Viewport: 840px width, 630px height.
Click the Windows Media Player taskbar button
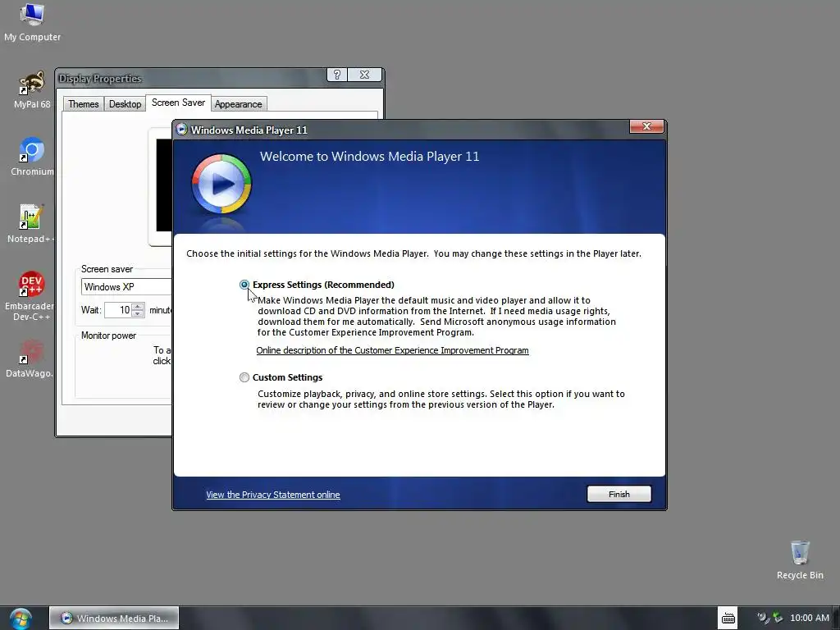click(114, 619)
